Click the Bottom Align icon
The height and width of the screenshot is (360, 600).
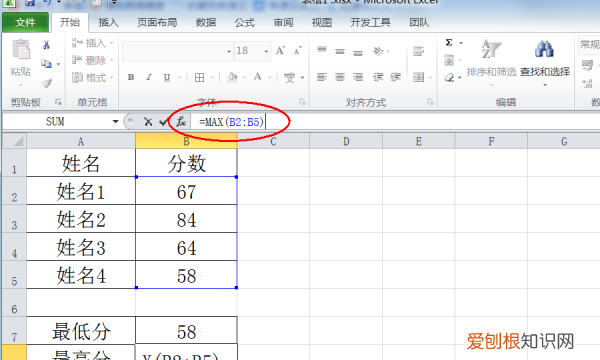pos(358,52)
